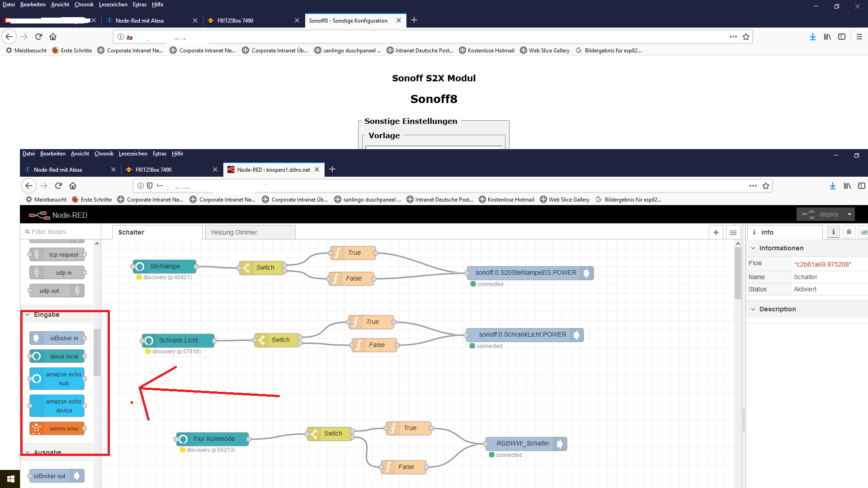
Task: Select the ioBroker in palette node
Action: tap(57, 338)
